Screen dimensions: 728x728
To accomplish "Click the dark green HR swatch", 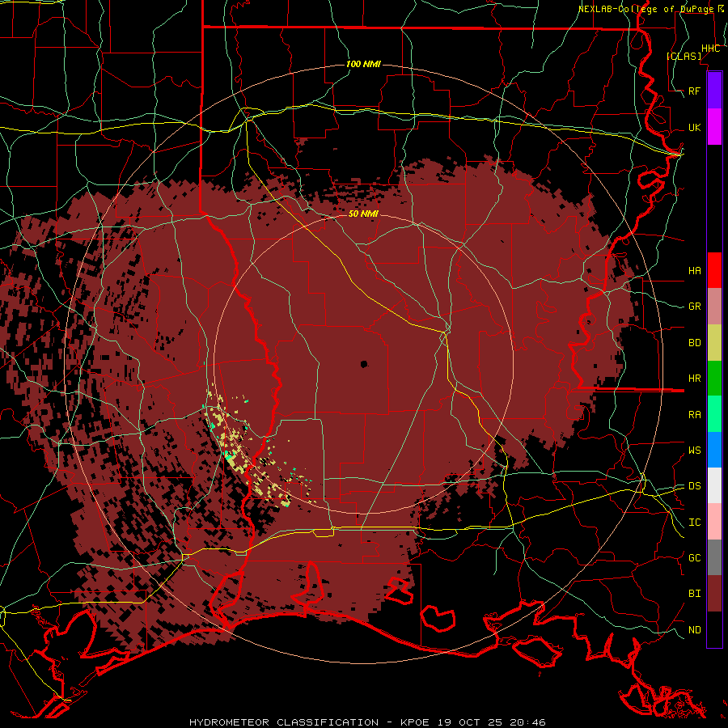I will pos(714,379).
